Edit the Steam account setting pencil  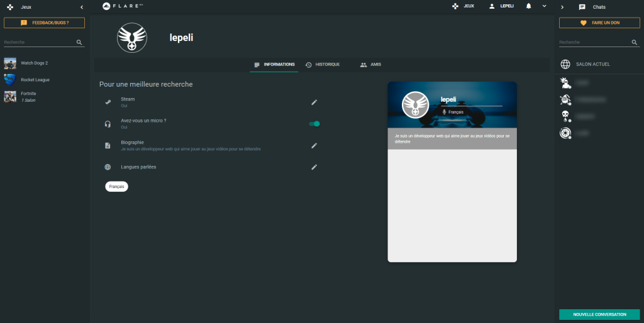click(314, 102)
